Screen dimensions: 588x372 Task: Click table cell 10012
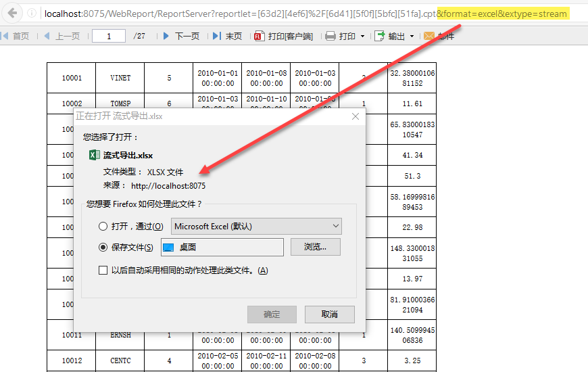coord(71,361)
